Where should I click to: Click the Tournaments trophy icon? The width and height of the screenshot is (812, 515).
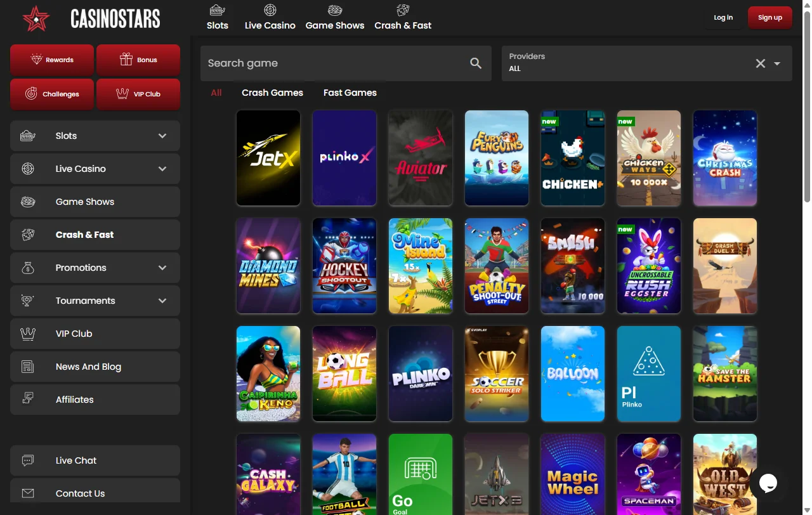pos(27,301)
